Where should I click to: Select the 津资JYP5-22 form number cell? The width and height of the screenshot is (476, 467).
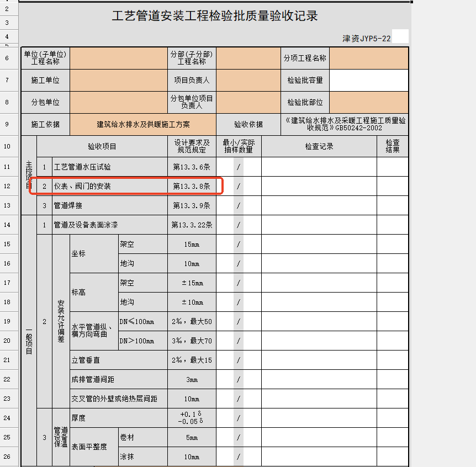click(366, 39)
